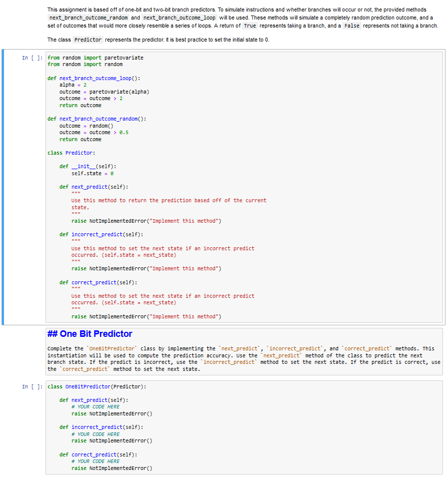Click the 'class Predictor:' line

click(x=71, y=153)
